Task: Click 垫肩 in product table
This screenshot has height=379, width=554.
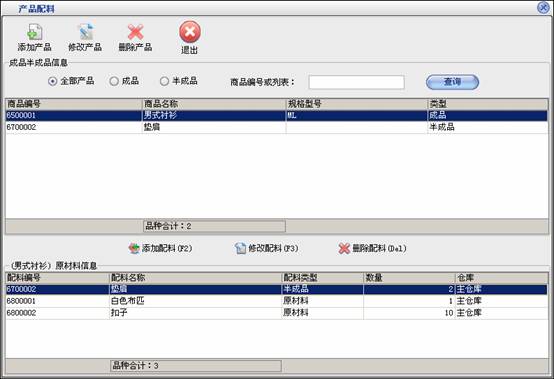Action: pyautogui.click(x=152, y=127)
